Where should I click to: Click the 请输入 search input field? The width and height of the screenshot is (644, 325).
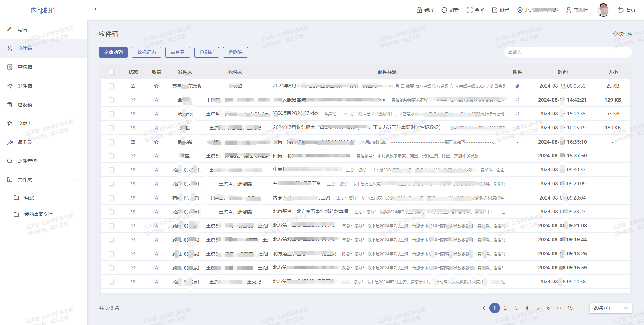click(x=568, y=52)
